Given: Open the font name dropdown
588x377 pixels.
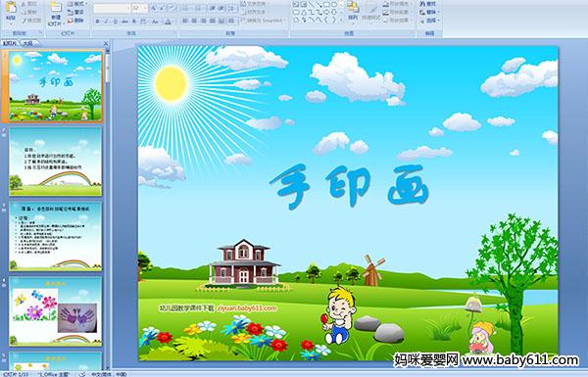Looking at the screenshot, I should tap(128, 8).
